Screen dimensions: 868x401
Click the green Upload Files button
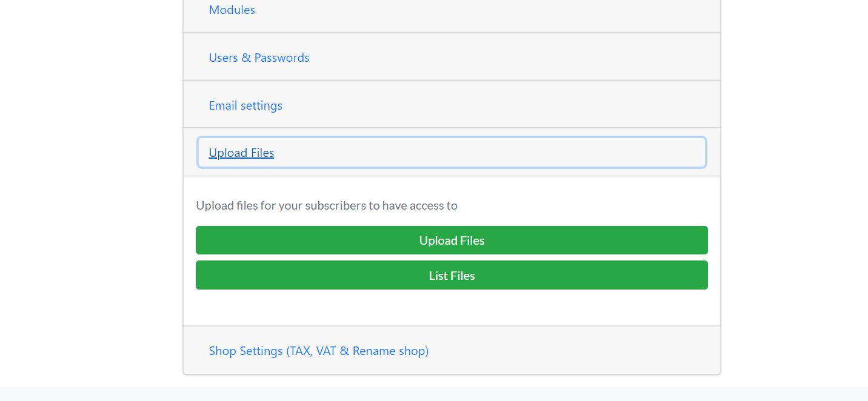pyautogui.click(x=452, y=240)
